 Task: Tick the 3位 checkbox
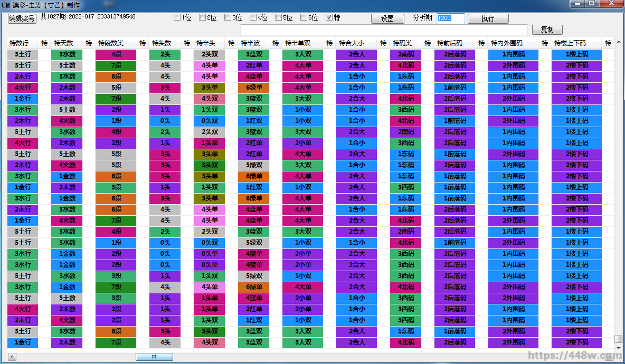point(228,17)
